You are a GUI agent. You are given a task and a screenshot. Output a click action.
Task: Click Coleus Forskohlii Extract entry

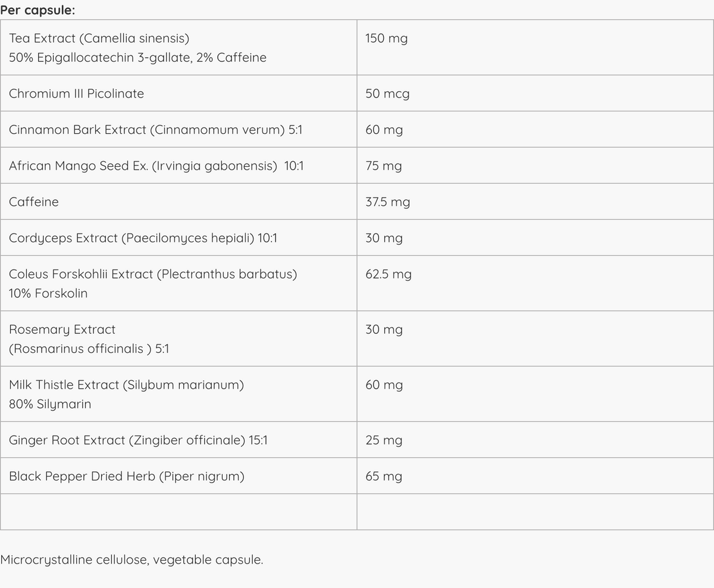click(x=153, y=274)
